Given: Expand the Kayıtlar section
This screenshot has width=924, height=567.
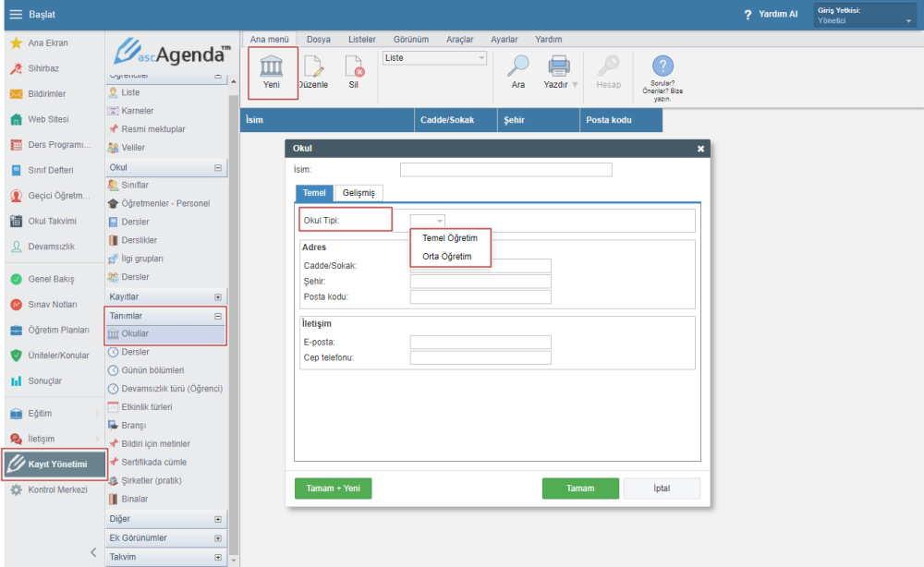Looking at the screenshot, I should pos(218,297).
